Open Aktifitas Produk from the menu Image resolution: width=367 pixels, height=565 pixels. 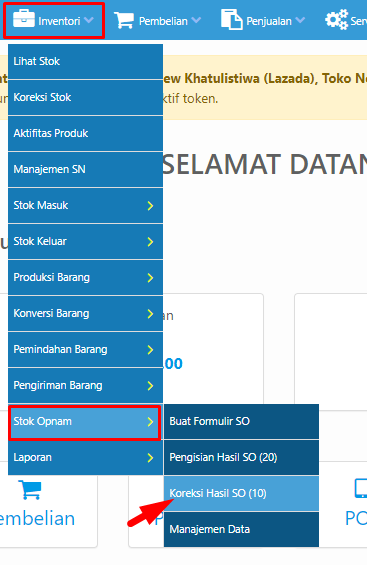[85, 133]
